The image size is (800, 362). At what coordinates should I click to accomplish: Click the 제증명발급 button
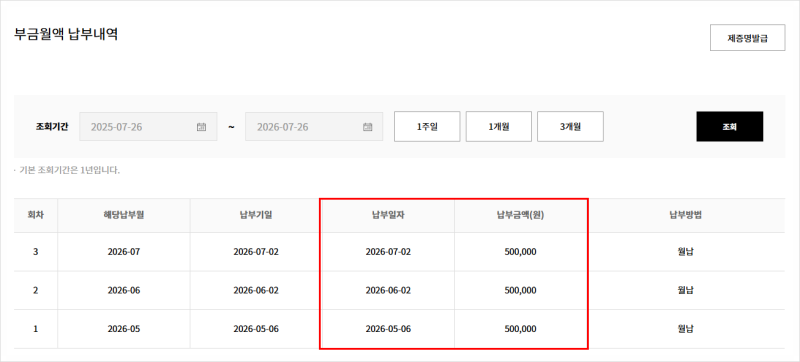(x=747, y=37)
